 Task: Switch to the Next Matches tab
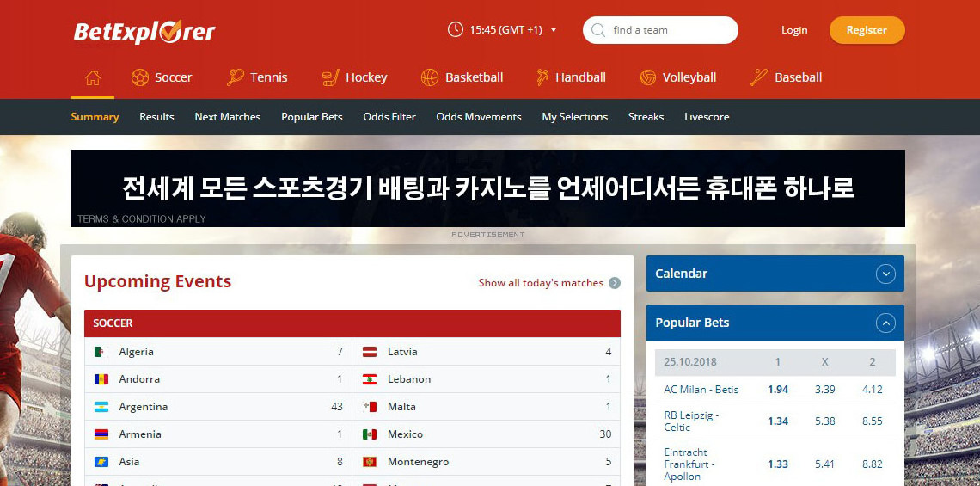point(228,117)
